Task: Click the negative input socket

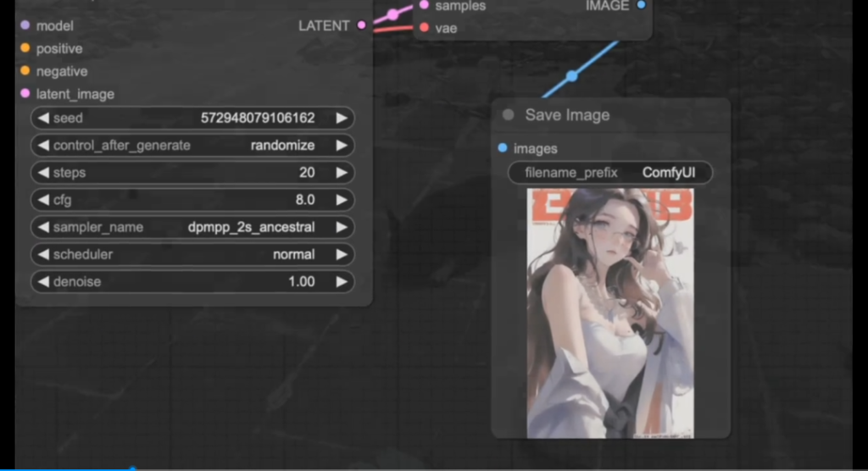Action: point(25,70)
